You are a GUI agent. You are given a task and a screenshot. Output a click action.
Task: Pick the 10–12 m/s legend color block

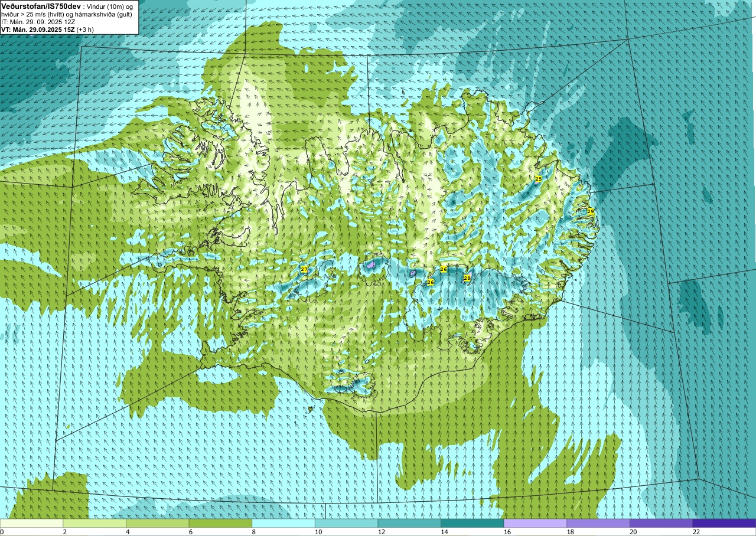(346, 523)
